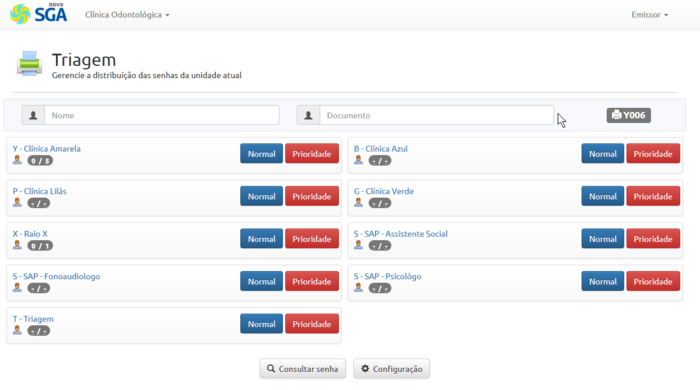Open the B - Clínica Azul service link

click(381, 149)
